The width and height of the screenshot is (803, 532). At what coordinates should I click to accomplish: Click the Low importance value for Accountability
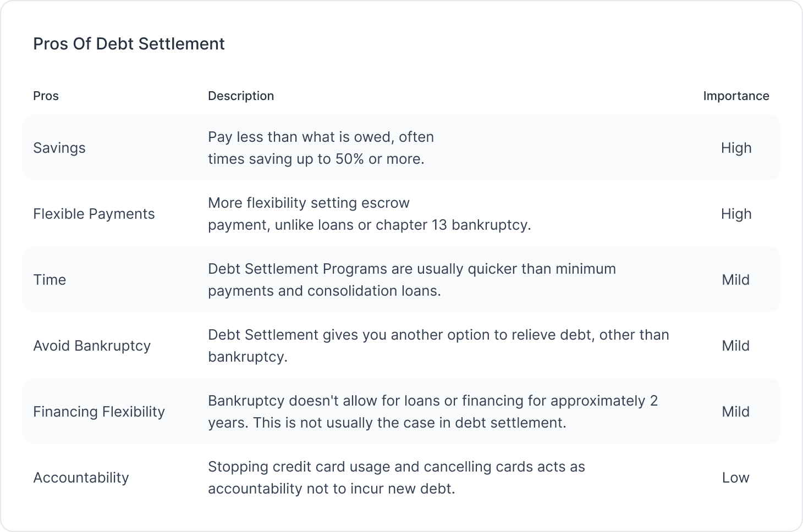(736, 478)
